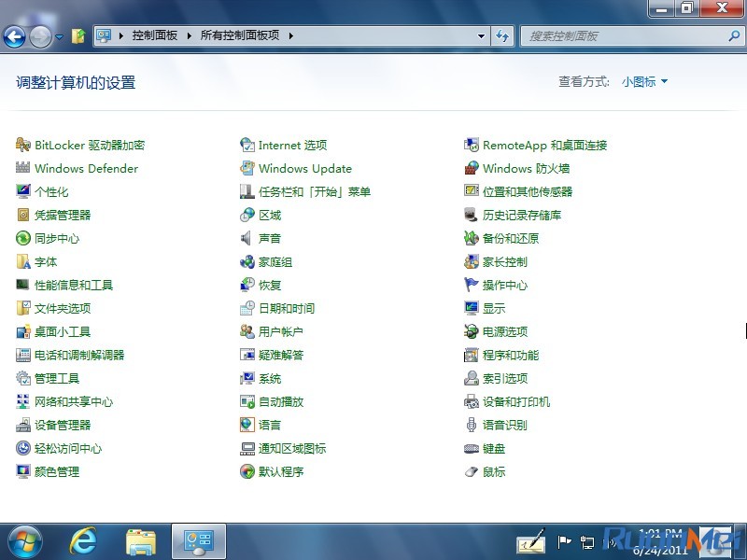747x560 pixels.
Task: Open the 小图标 view mode dropdown
Action: (x=644, y=82)
